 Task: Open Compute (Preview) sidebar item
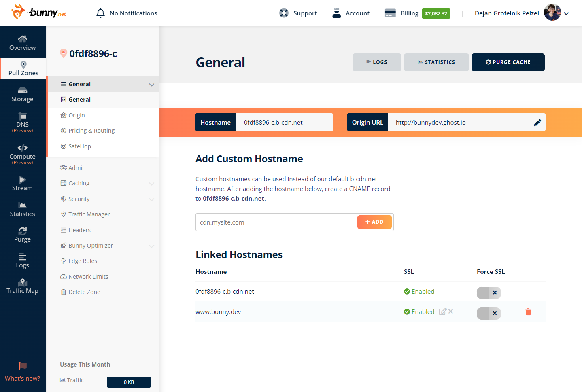[23, 155]
